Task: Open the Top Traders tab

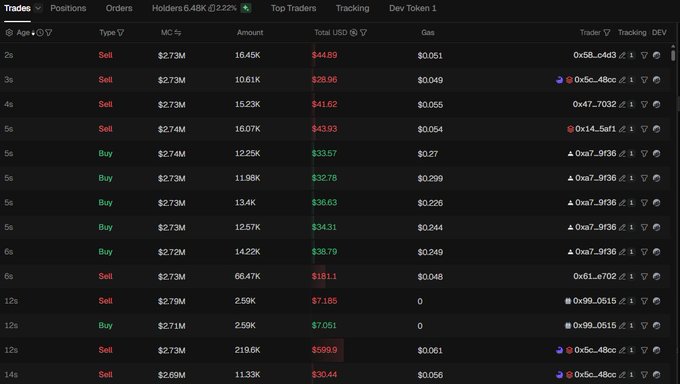Action: pyautogui.click(x=294, y=8)
